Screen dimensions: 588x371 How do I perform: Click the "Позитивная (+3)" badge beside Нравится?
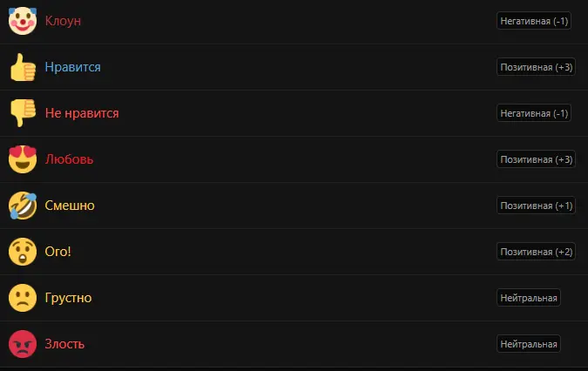(536, 67)
